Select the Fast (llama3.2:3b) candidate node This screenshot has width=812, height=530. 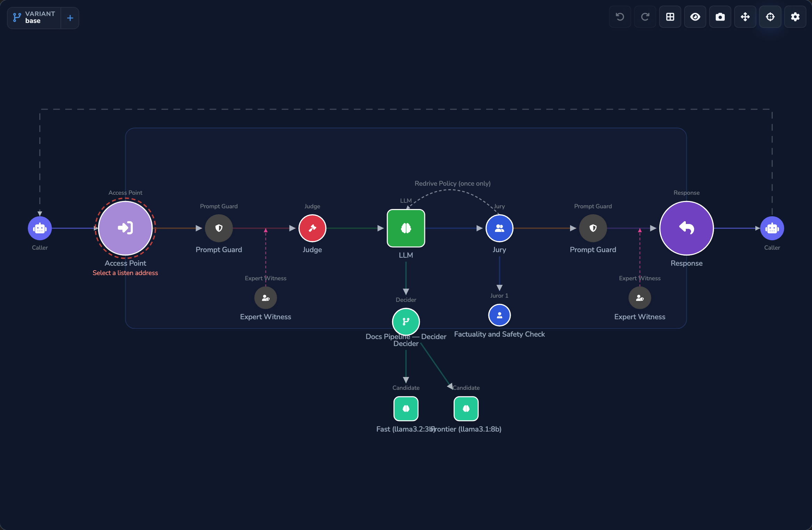pos(406,409)
